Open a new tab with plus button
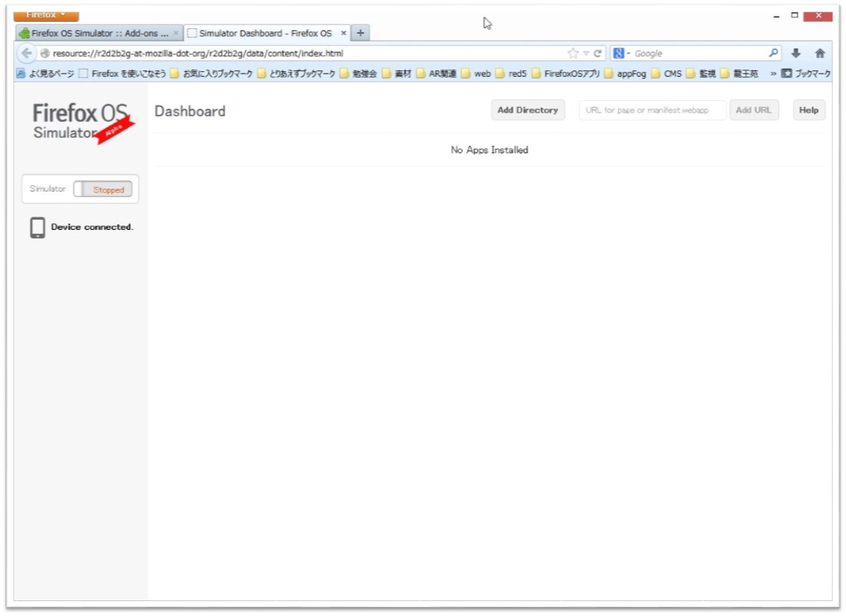The width and height of the screenshot is (846, 616). [x=360, y=33]
